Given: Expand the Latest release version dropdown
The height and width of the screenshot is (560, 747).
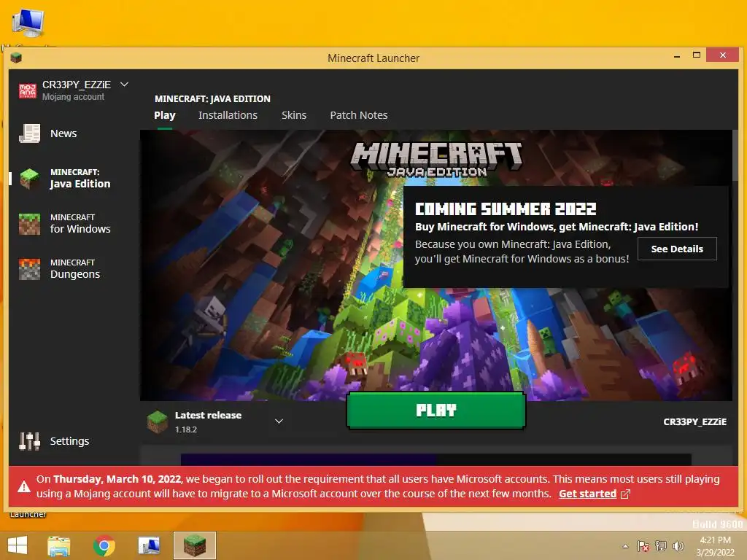Looking at the screenshot, I should click(279, 421).
